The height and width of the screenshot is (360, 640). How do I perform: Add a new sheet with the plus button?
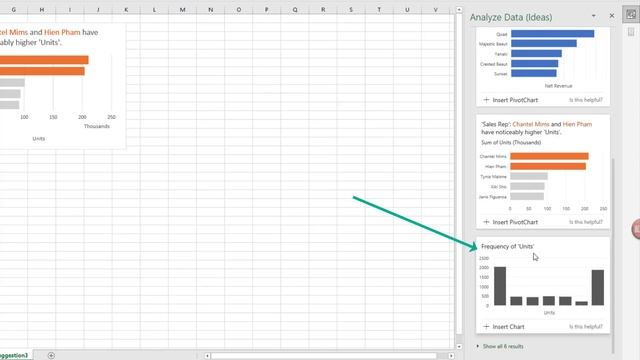point(51,356)
